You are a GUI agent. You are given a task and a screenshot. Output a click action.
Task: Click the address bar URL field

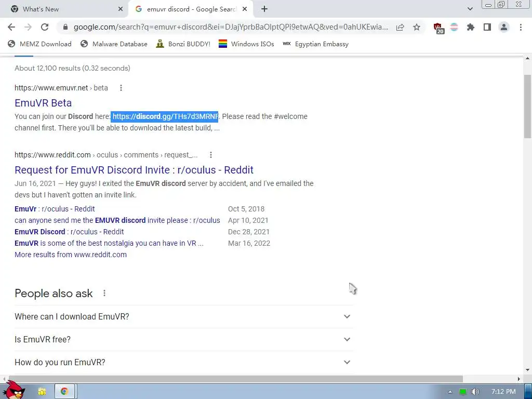click(231, 27)
